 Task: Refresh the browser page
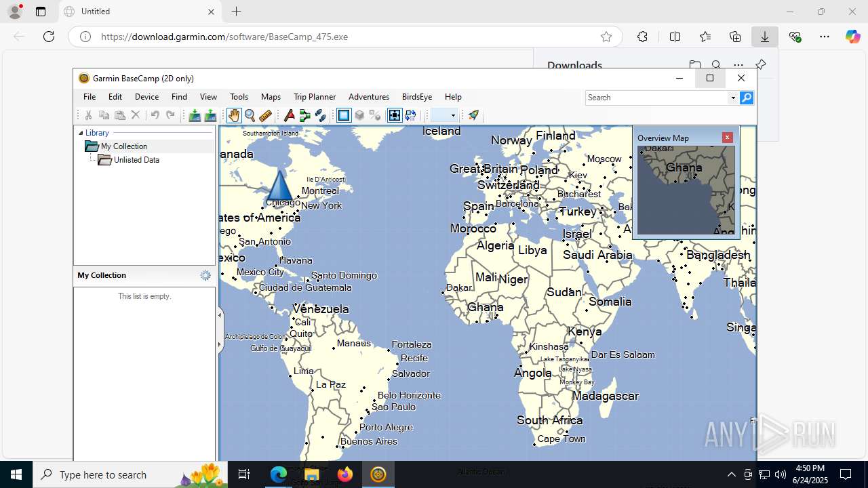(49, 37)
